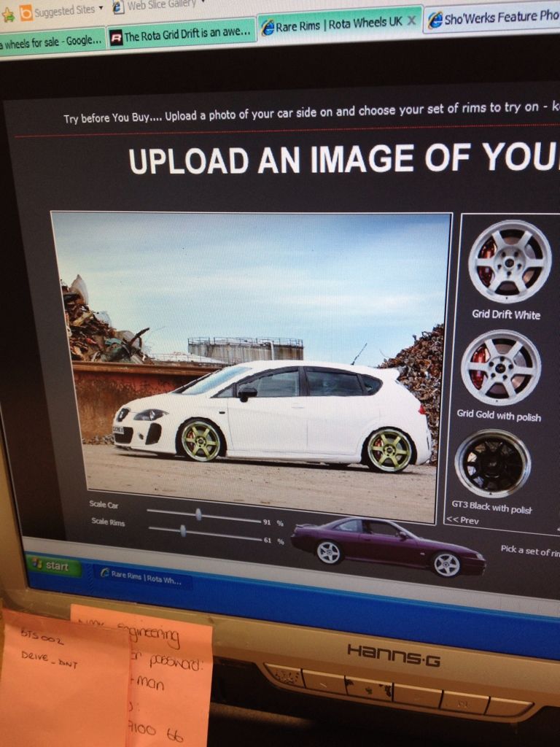Choose the Grid Gold with polish rim
This screenshot has width=560, height=747.
(501, 368)
